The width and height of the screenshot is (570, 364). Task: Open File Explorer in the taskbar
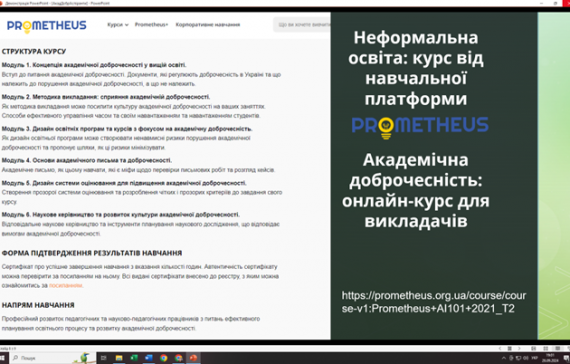tap(119, 358)
